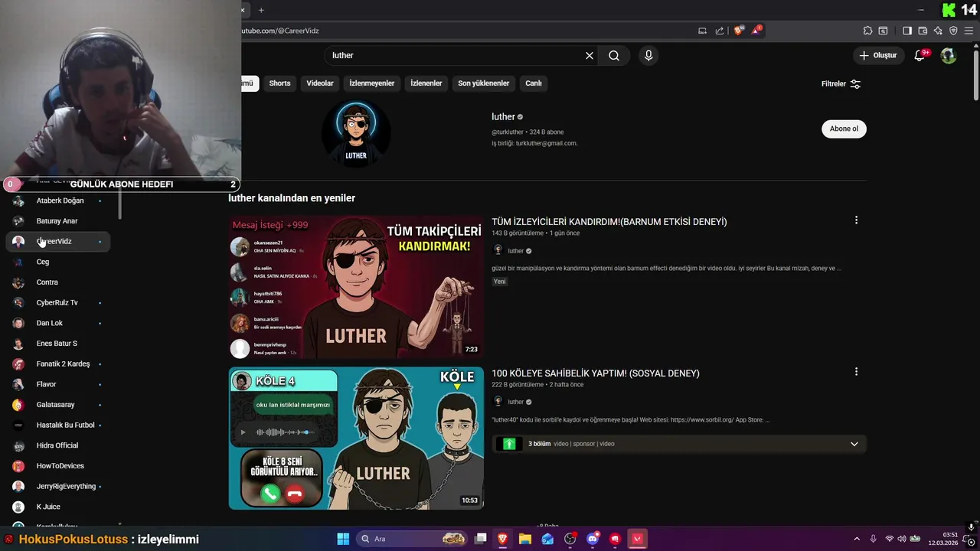Screen dimensions: 980x551
Task: Open 100 Köleye Sahibelik Yaptım video title
Action: (596, 373)
